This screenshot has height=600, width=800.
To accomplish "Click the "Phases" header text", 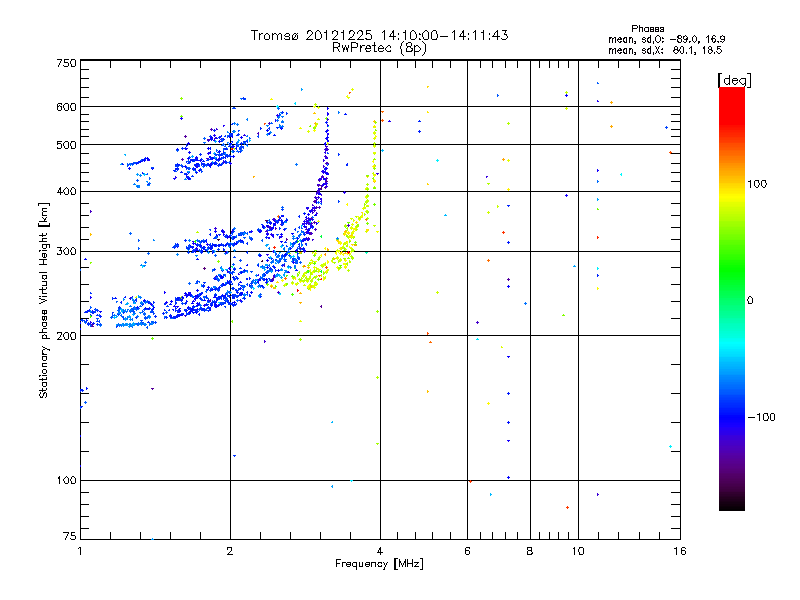I will [x=647, y=29].
